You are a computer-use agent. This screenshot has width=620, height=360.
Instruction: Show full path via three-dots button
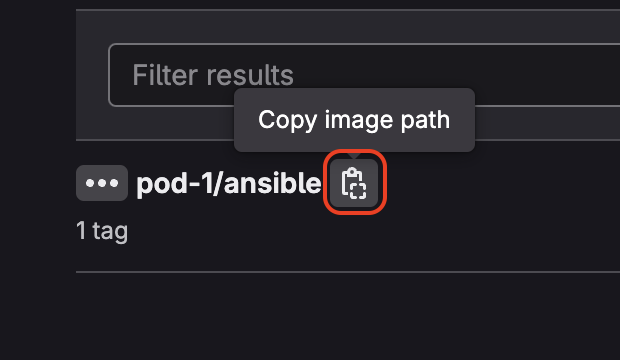click(102, 183)
